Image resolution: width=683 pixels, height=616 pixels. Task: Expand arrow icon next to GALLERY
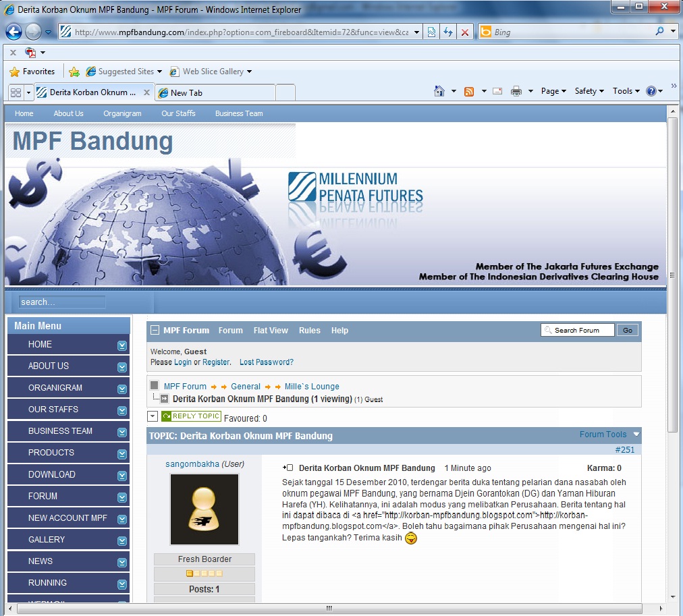(x=122, y=540)
